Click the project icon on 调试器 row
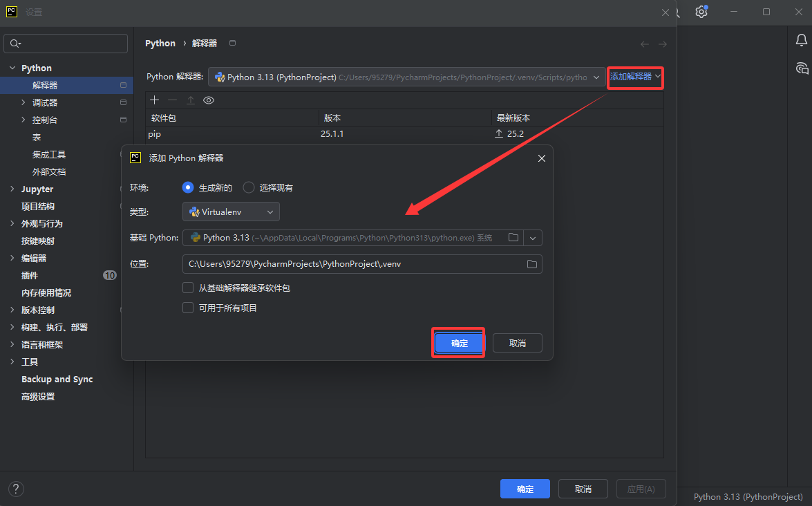812x506 pixels. pyautogui.click(x=123, y=102)
